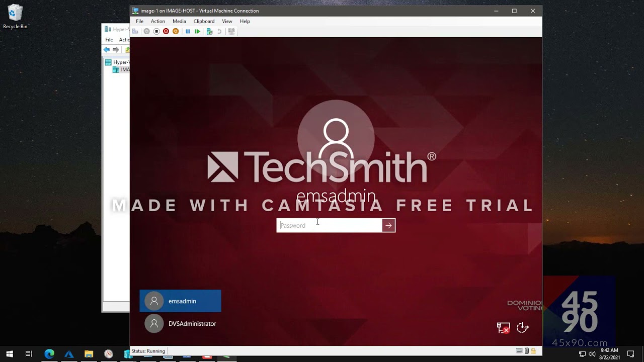The width and height of the screenshot is (644, 362).
Task: Submit the password with the arrow button
Action: 388,225
